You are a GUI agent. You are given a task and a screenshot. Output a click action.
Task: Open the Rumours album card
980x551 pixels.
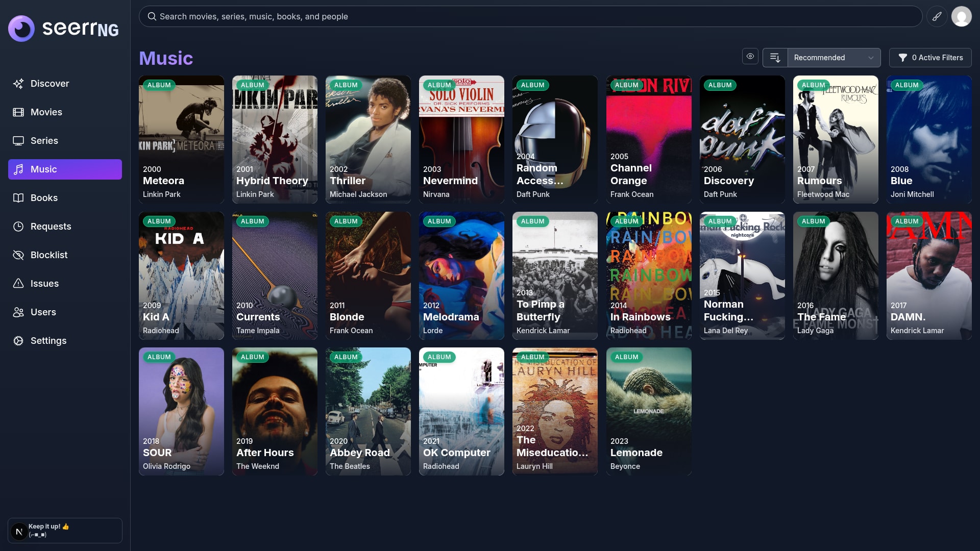point(836,140)
